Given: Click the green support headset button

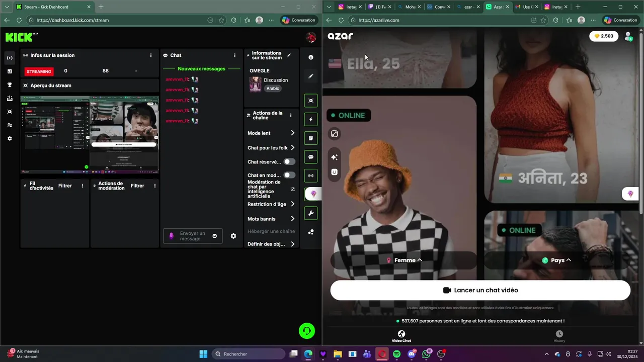Looking at the screenshot, I should pos(307,331).
